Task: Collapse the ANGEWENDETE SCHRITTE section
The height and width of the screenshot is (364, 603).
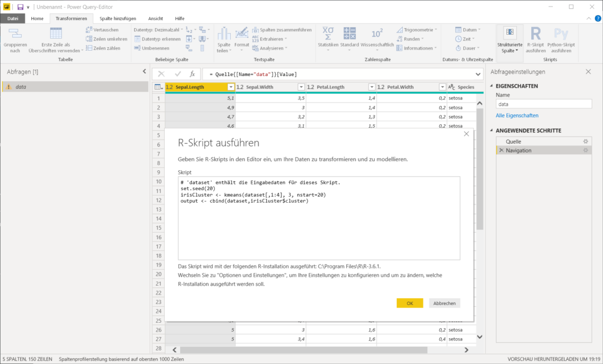Action: [x=492, y=130]
